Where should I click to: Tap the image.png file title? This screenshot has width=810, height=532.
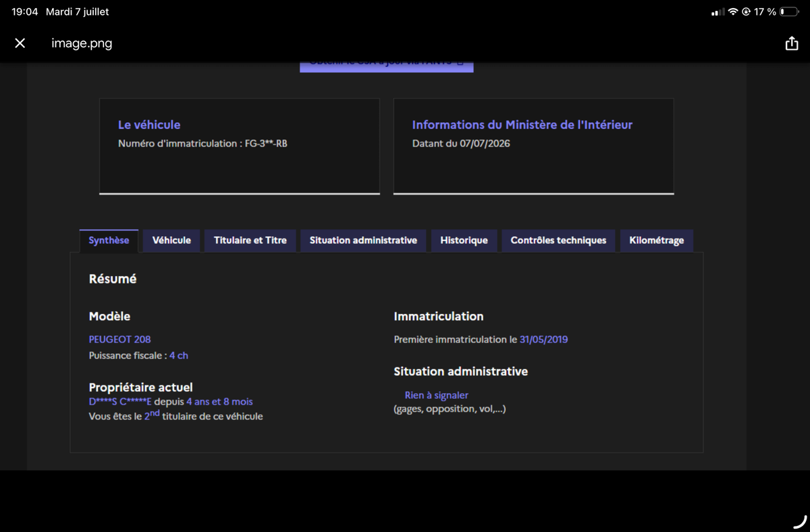click(x=82, y=43)
